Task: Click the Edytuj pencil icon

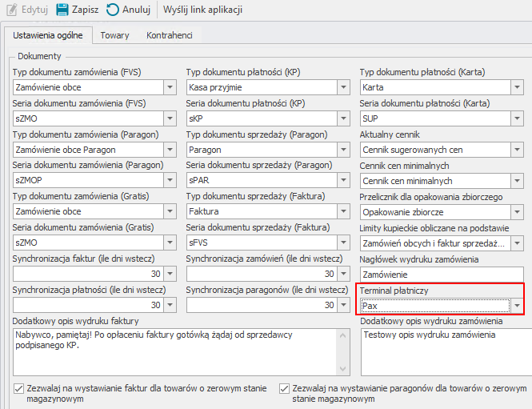Action: [x=8, y=10]
